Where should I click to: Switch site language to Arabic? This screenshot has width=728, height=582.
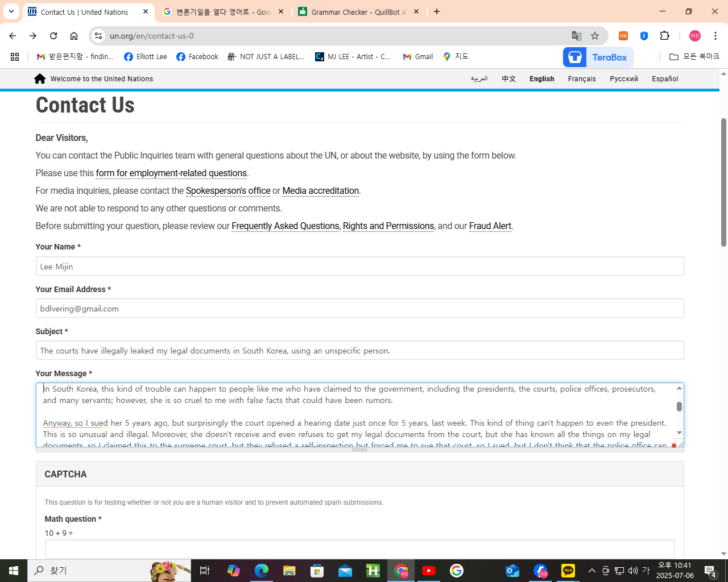click(479, 79)
